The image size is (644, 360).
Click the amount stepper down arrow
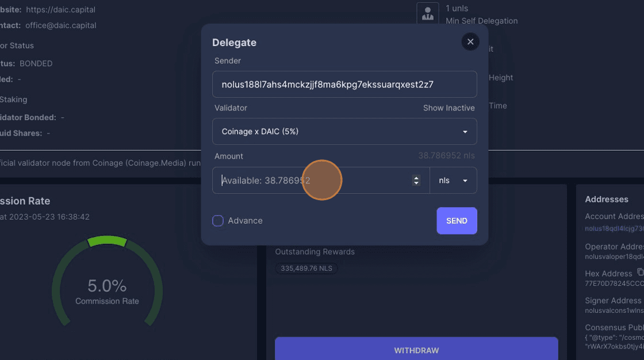tap(416, 183)
